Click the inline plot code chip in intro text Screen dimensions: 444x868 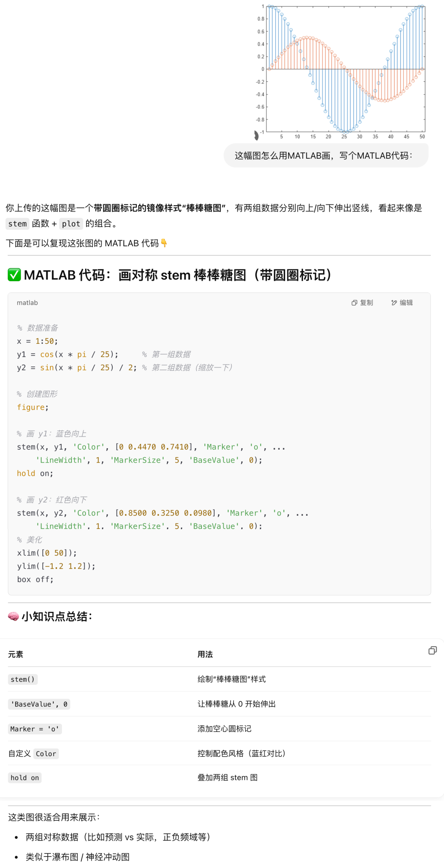click(70, 224)
